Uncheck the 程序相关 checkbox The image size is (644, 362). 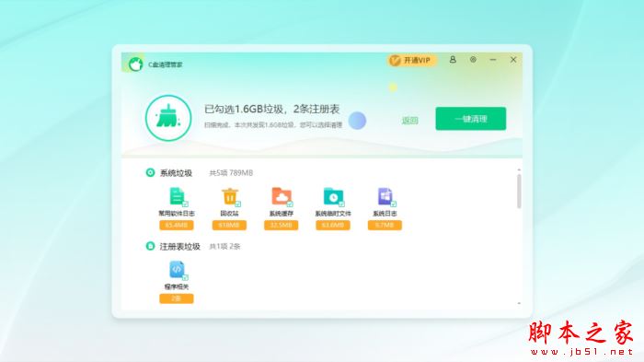(185, 277)
